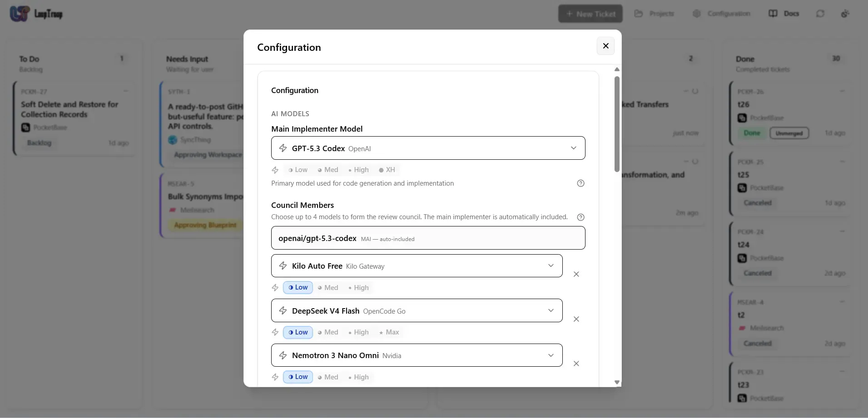
Task: Select Low effort for Kilo Auto Free
Action: click(x=298, y=287)
